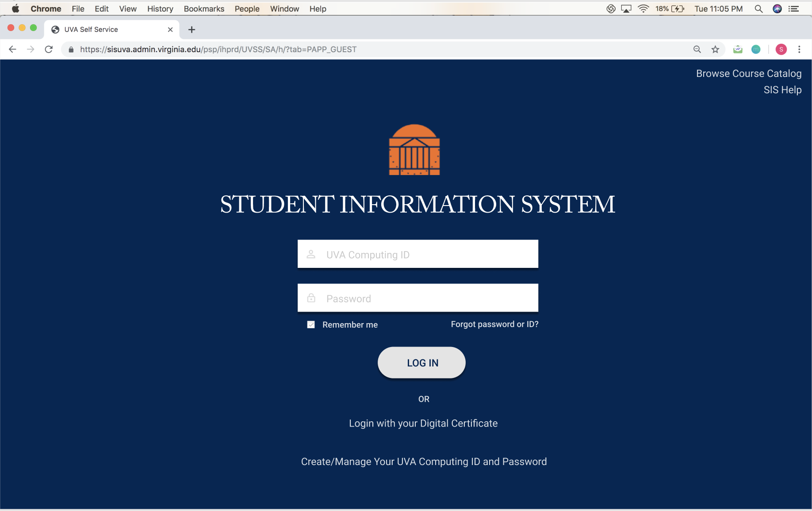
Task: Click the teal round extension icon
Action: coord(756,50)
